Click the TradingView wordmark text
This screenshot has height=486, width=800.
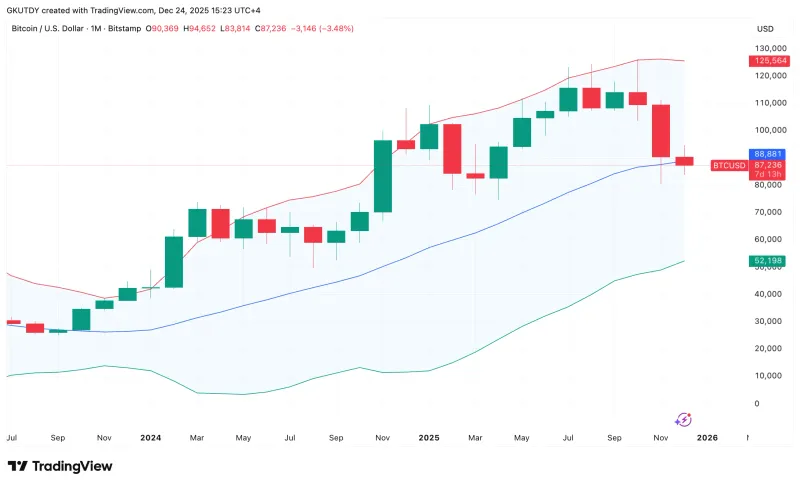(x=72, y=466)
